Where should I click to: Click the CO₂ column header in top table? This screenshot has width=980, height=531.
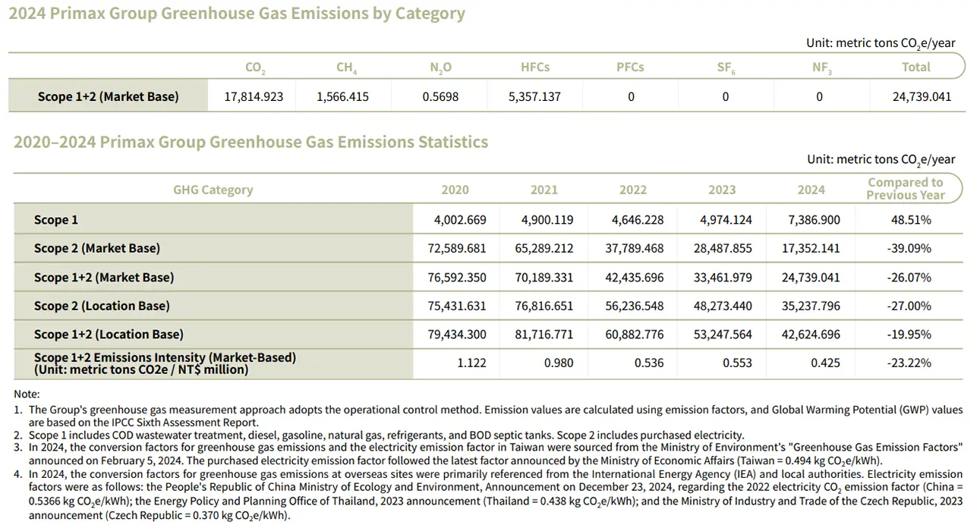click(x=255, y=68)
